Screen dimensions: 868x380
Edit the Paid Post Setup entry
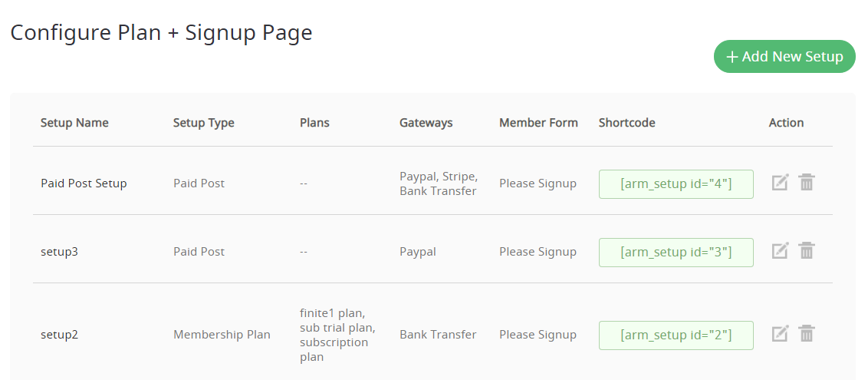780,182
